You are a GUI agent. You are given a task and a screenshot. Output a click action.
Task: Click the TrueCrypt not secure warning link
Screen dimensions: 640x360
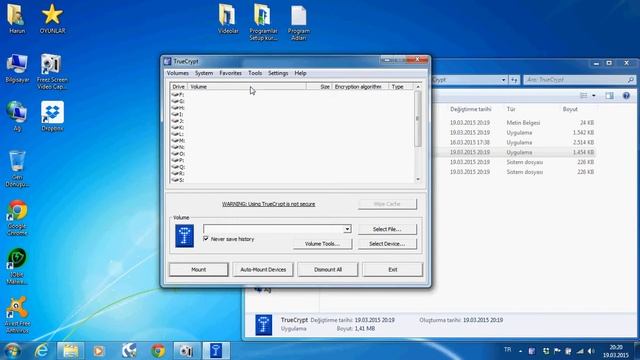tap(269, 204)
